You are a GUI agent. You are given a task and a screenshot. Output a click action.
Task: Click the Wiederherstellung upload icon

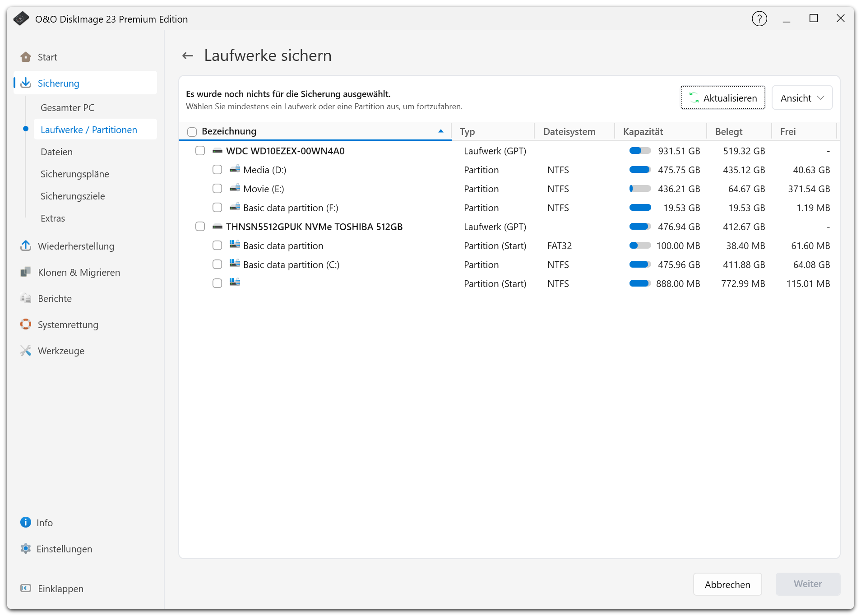(x=26, y=246)
